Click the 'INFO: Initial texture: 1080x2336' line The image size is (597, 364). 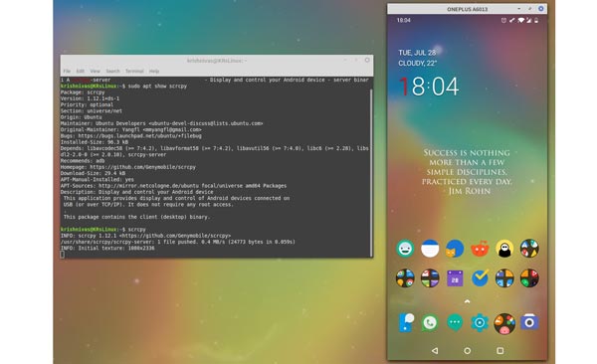(107, 249)
